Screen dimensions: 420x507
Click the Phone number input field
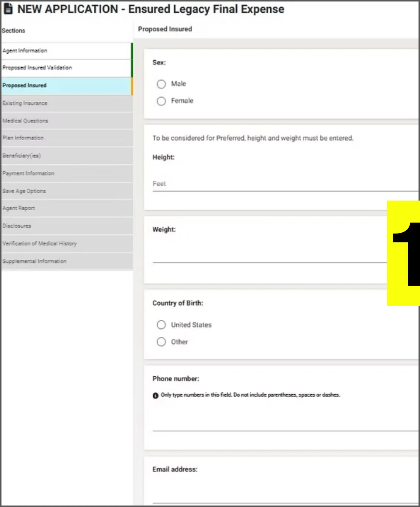pyautogui.click(x=285, y=422)
